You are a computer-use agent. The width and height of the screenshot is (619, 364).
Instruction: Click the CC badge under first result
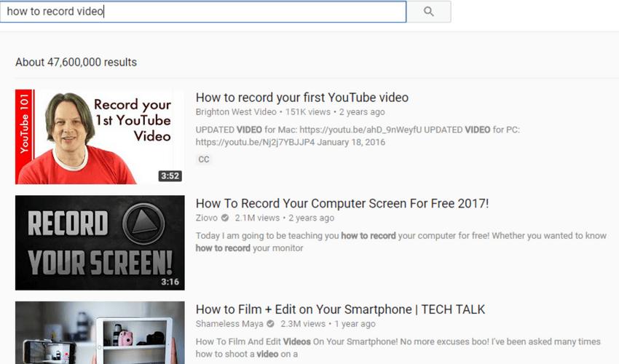click(204, 159)
